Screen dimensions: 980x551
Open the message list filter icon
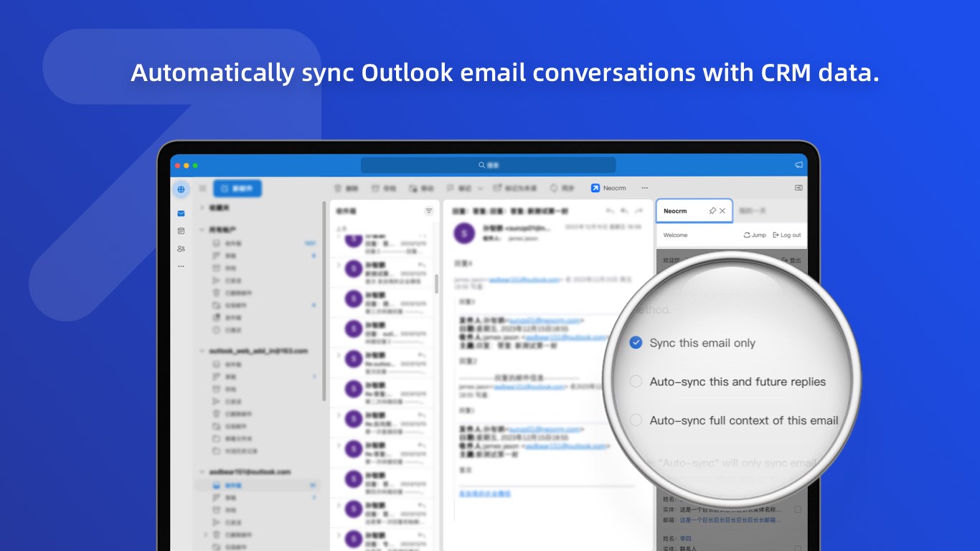tap(429, 211)
